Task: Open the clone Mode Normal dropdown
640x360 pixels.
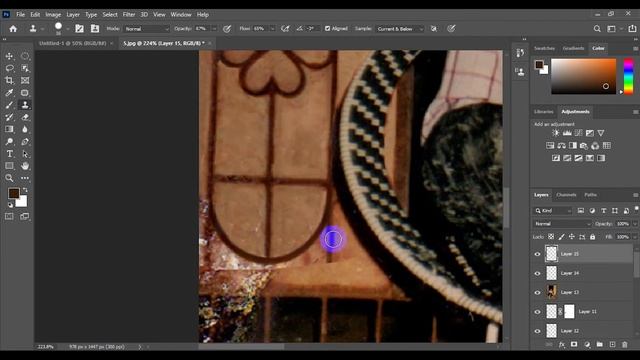Action: pyautogui.click(x=147, y=29)
